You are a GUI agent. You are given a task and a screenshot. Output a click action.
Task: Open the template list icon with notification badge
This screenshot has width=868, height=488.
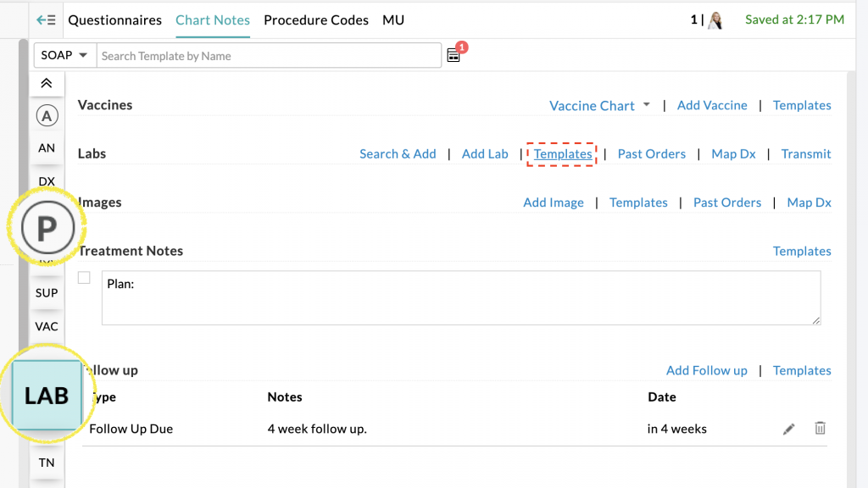[x=454, y=55]
